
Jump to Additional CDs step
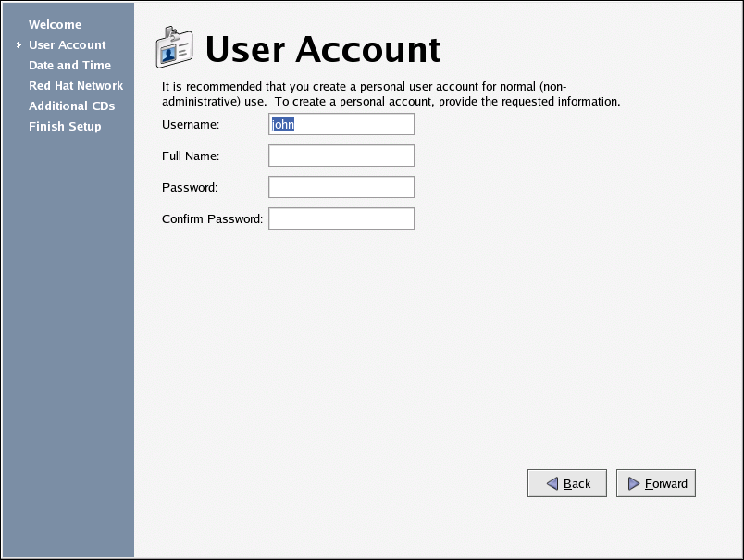(71, 106)
